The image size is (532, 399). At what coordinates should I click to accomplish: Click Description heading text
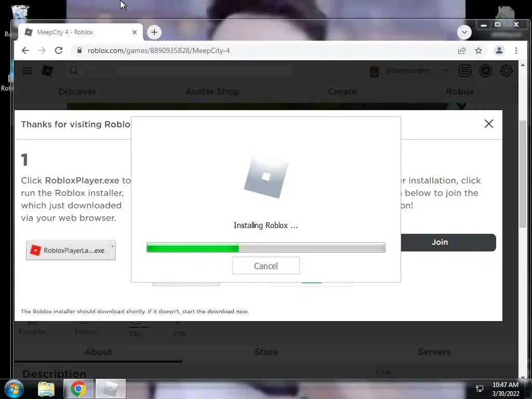[54, 374]
